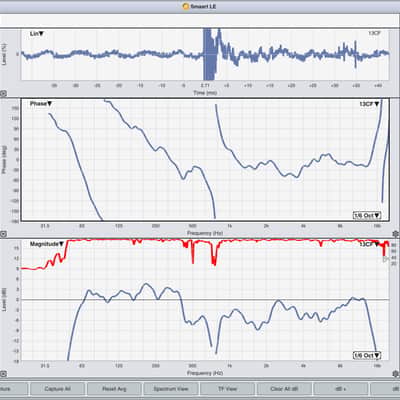Click the Smaart LE title bar logo icon

tap(186, 6)
